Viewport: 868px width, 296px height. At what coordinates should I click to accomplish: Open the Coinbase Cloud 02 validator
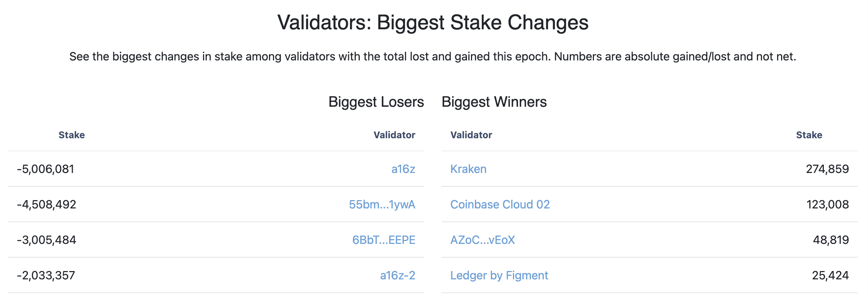(500, 204)
